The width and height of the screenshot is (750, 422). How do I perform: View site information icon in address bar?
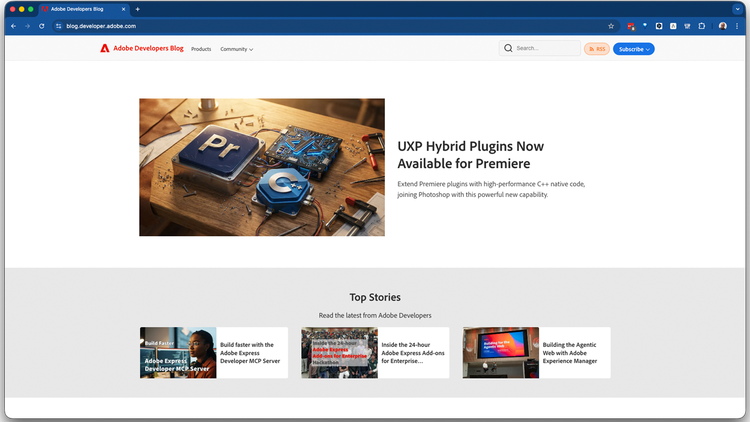58,26
